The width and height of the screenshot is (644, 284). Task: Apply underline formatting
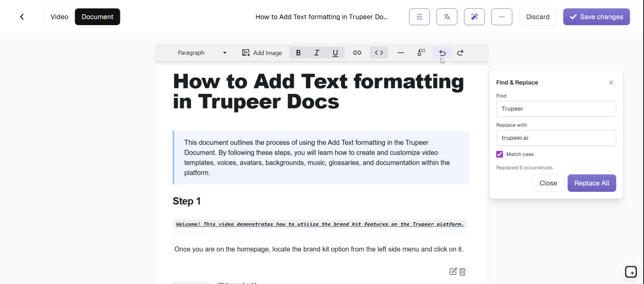(335, 53)
